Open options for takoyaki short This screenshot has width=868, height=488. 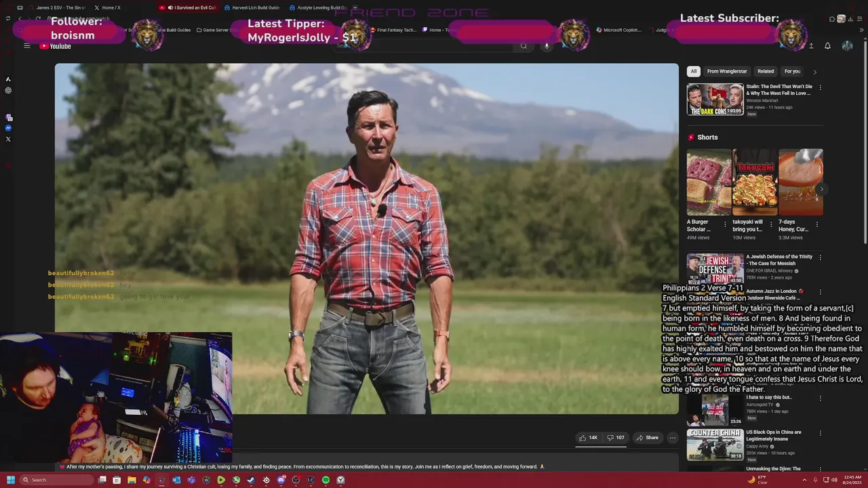pyautogui.click(x=771, y=224)
